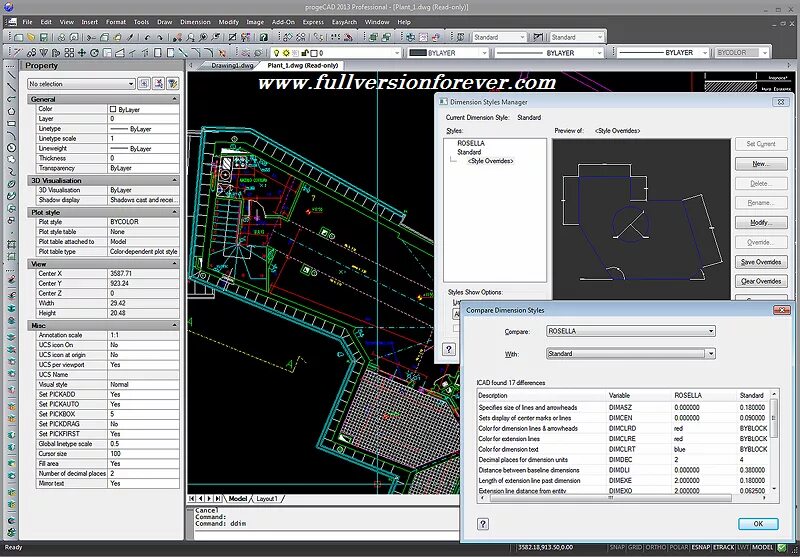Click the Save Overrides button
800x557 pixels.
pyautogui.click(x=761, y=262)
